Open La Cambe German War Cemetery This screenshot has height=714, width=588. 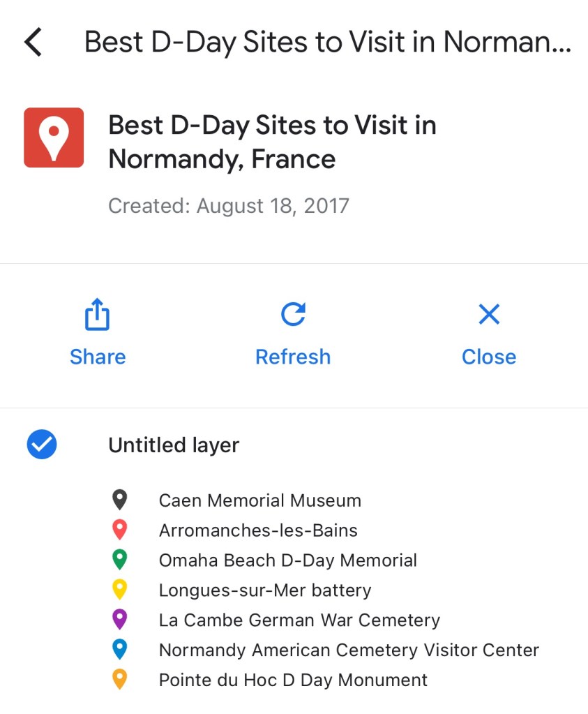click(x=299, y=620)
